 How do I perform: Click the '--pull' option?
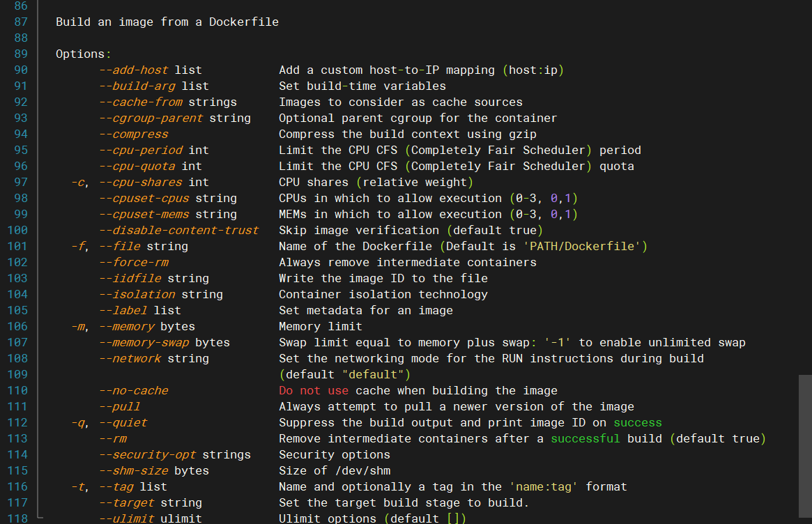point(120,407)
